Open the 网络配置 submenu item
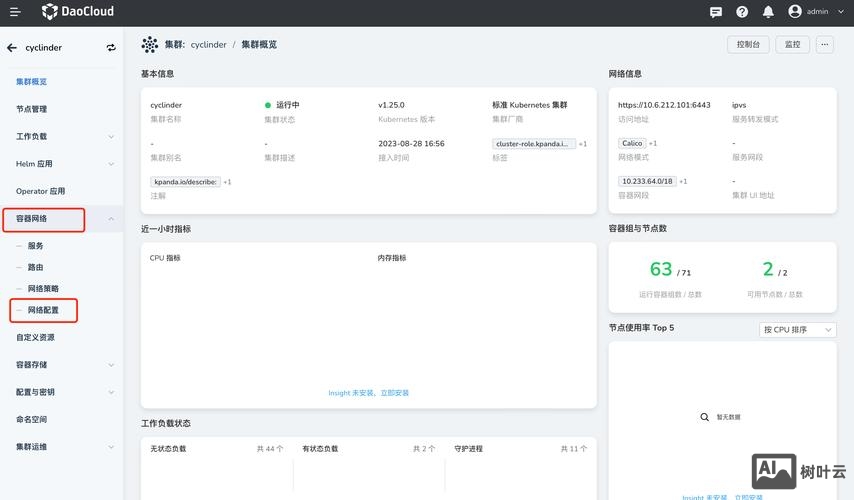The height and width of the screenshot is (500, 854). 44,310
